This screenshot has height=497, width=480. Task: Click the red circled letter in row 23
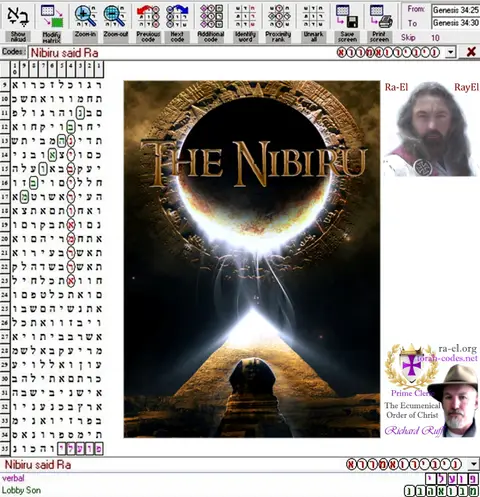71,281
